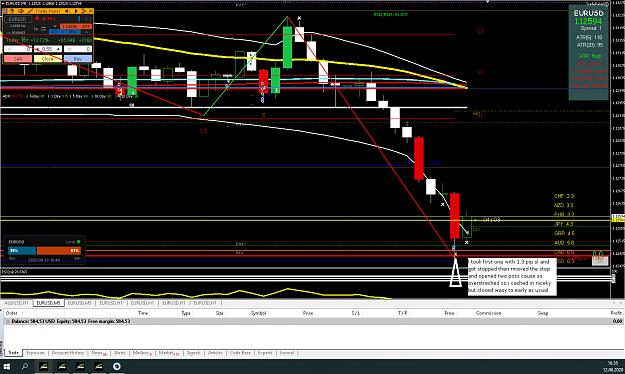Click the red Sell button in Trade Panel
The height and width of the screenshot is (374, 625).
[x=18, y=59]
